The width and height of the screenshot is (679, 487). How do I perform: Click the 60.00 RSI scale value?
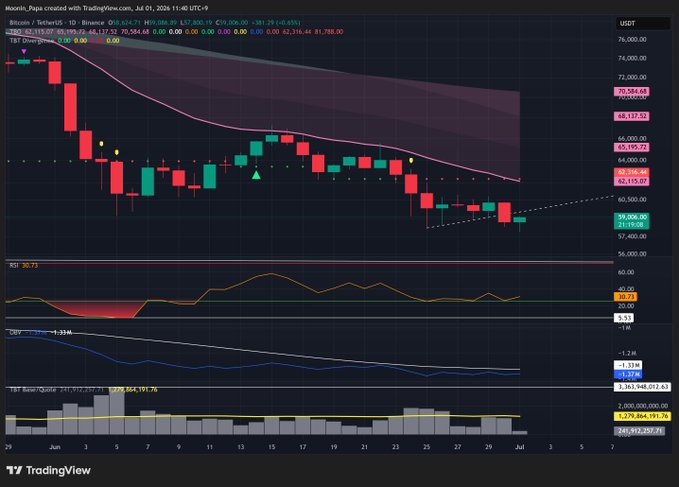coord(626,272)
